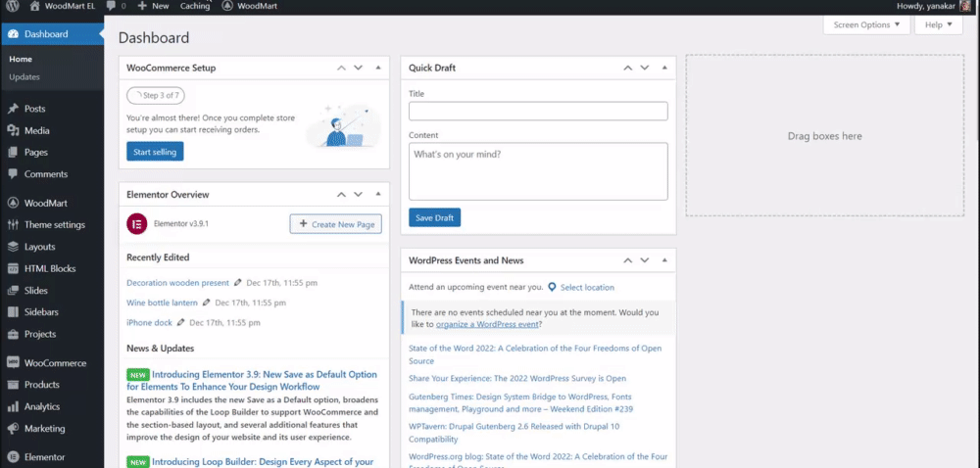The image size is (980, 468).
Task: Click the New plus icon in admin bar
Action: [142, 6]
